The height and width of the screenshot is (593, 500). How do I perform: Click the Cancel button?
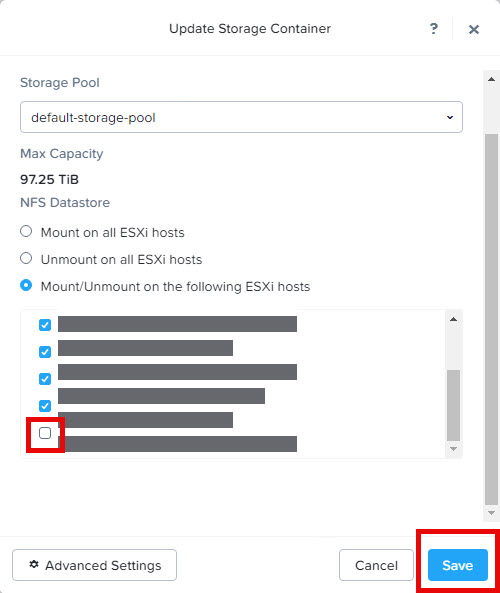click(376, 565)
